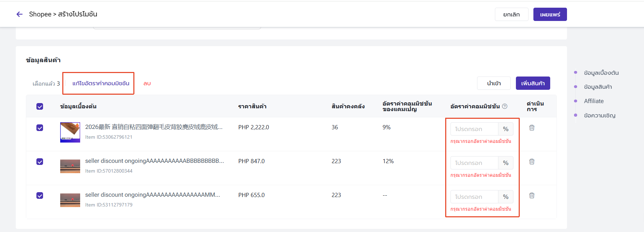Go to ข้อมูลเบื้องต้น side navigation item
This screenshot has width=644, height=232.
click(601, 73)
